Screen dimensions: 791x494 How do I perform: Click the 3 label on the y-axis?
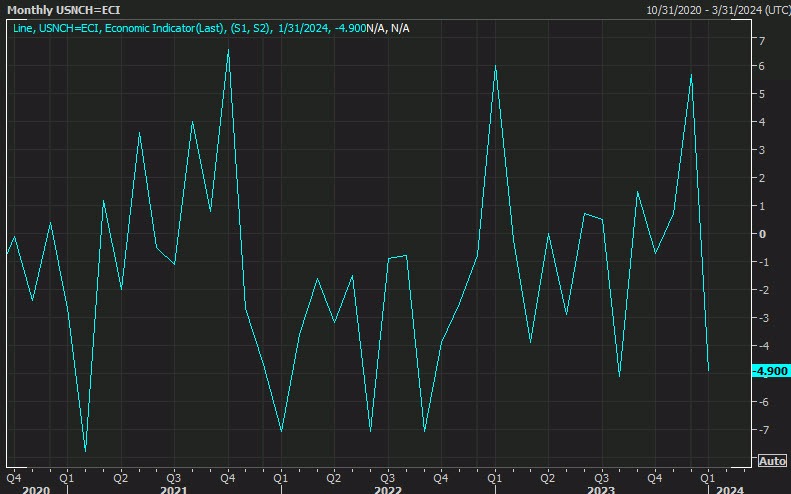(x=762, y=150)
